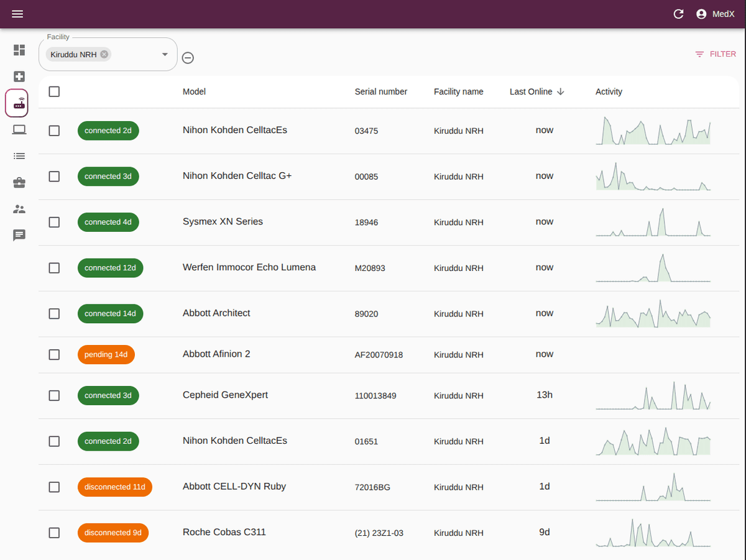Select the checkbox for Sysmex XN Series
The width and height of the screenshot is (746, 560).
54,222
